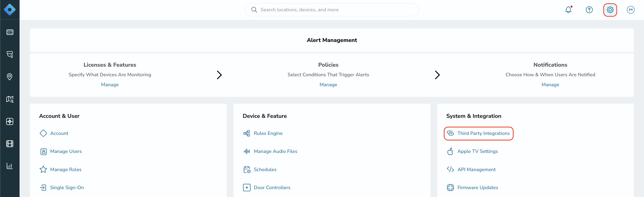Select the video wall icon in sidebar
This screenshot has width=644, height=197.
(10, 144)
